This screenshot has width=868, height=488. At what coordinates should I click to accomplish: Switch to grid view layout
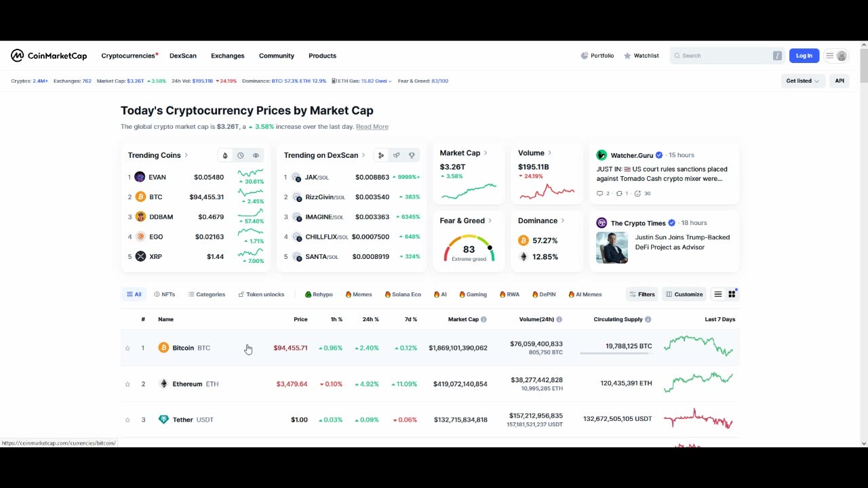coord(732,294)
